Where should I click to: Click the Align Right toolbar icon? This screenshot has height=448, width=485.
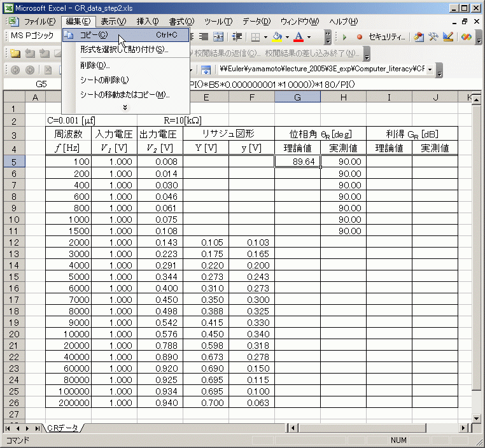(204, 37)
